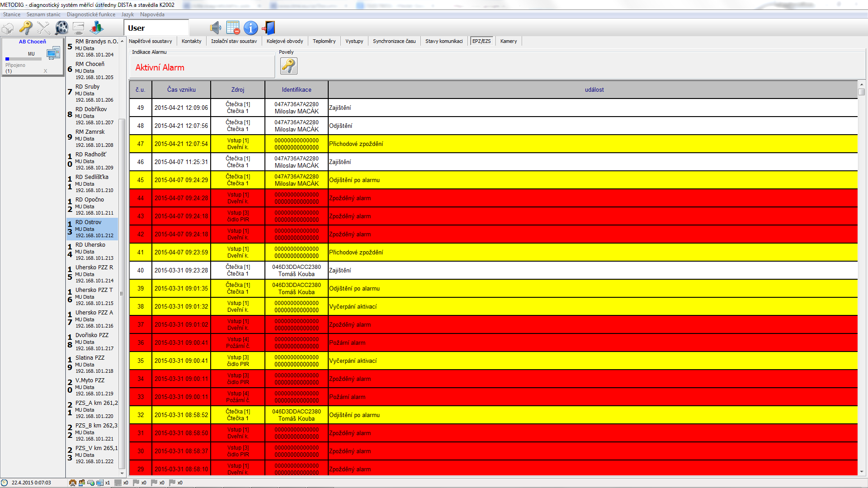Click the key button under Povely
This screenshot has width=868, height=488.
point(289,66)
